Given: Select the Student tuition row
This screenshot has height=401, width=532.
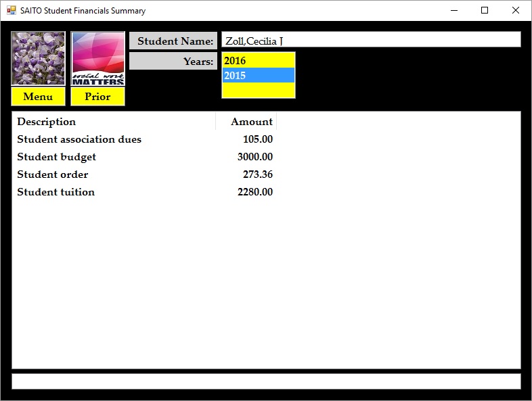Looking at the screenshot, I should point(56,192).
